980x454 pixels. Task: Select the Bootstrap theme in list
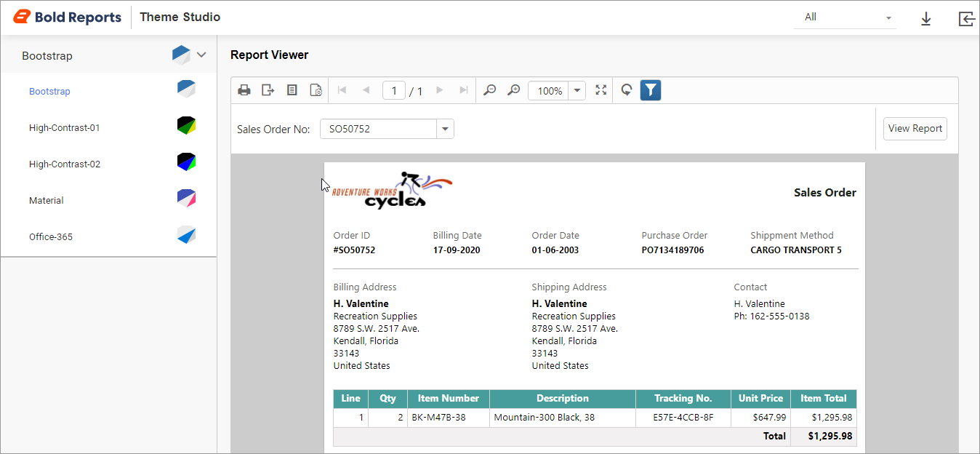pos(49,92)
